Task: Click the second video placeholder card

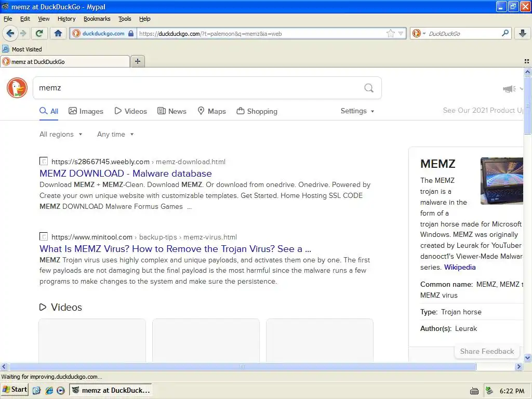Action: pyautogui.click(x=206, y=340)
